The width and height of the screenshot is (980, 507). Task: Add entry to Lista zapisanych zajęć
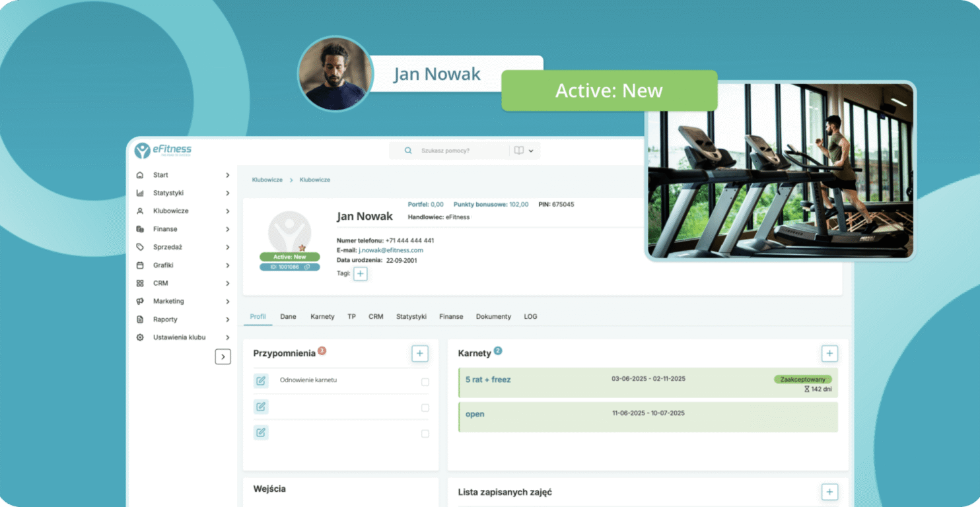tap(830, 492)
